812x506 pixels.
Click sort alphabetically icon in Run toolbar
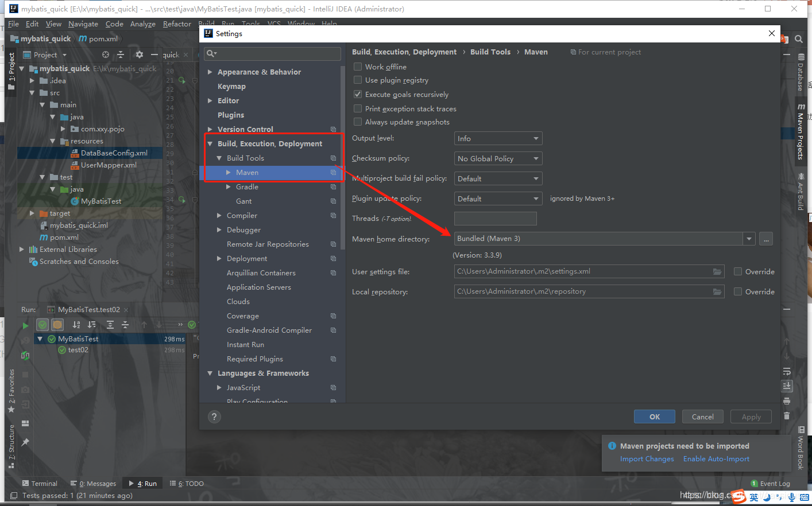[76, 325]
